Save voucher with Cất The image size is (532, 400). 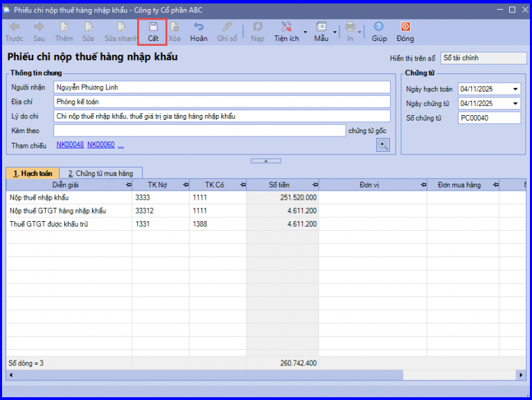click(152, 32)
